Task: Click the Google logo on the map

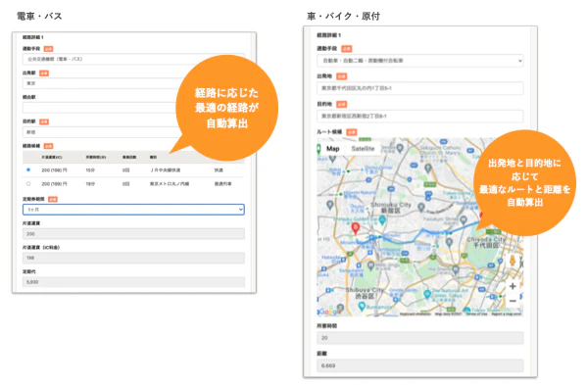Action: (x=329, y=312)
